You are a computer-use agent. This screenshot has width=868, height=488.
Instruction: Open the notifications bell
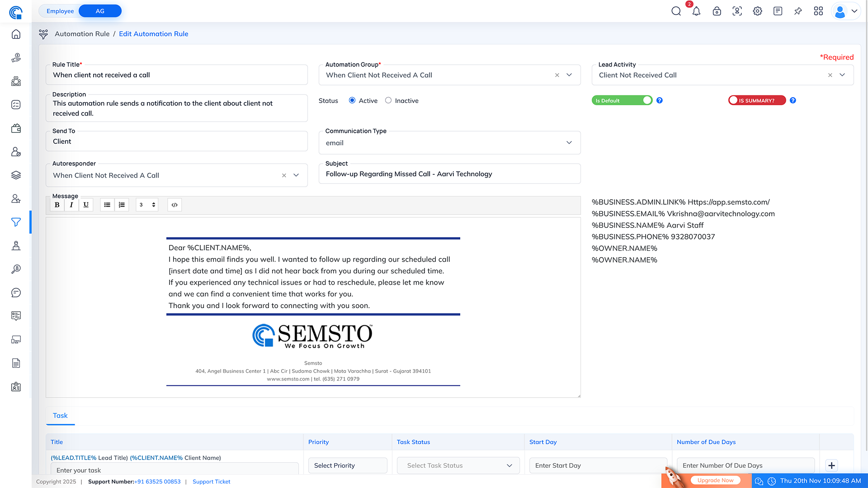click(x=696, y=11)
